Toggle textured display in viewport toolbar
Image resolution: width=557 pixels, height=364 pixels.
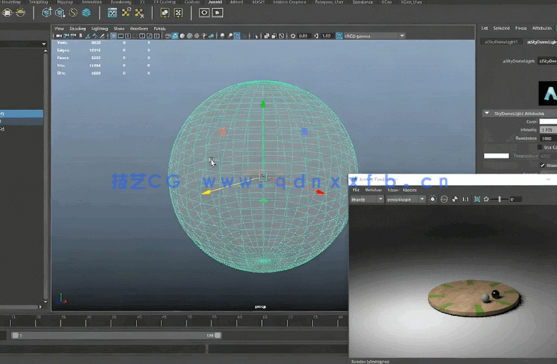point(197,36)
